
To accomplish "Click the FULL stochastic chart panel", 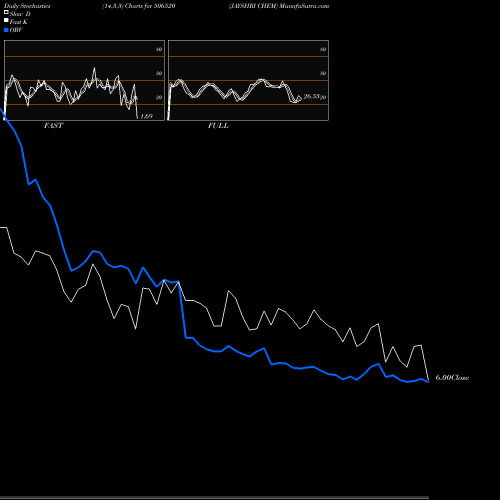I will (248, 80).
